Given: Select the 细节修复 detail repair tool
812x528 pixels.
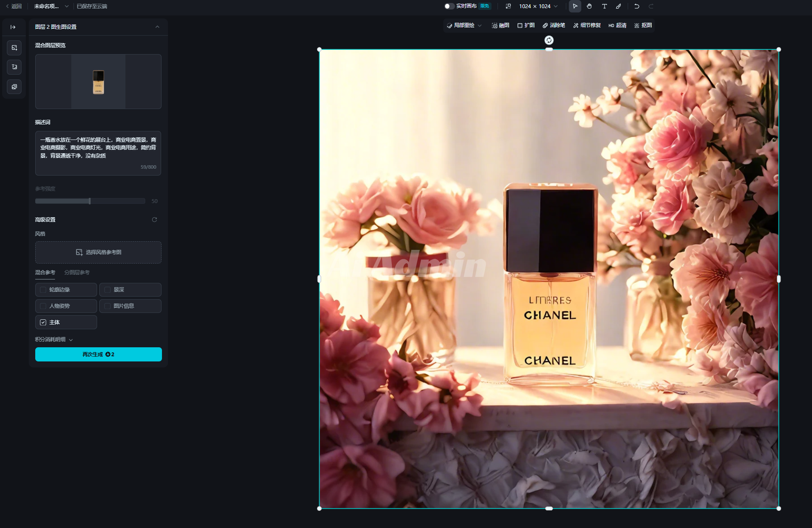Looking at the screenshot, I should (587, 25).
